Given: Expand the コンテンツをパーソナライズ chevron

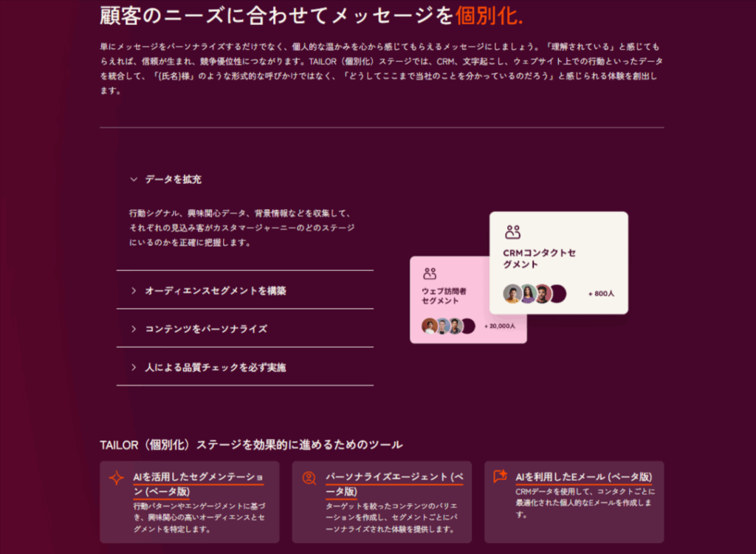Looking at the screenshot, I should [134, 329].
